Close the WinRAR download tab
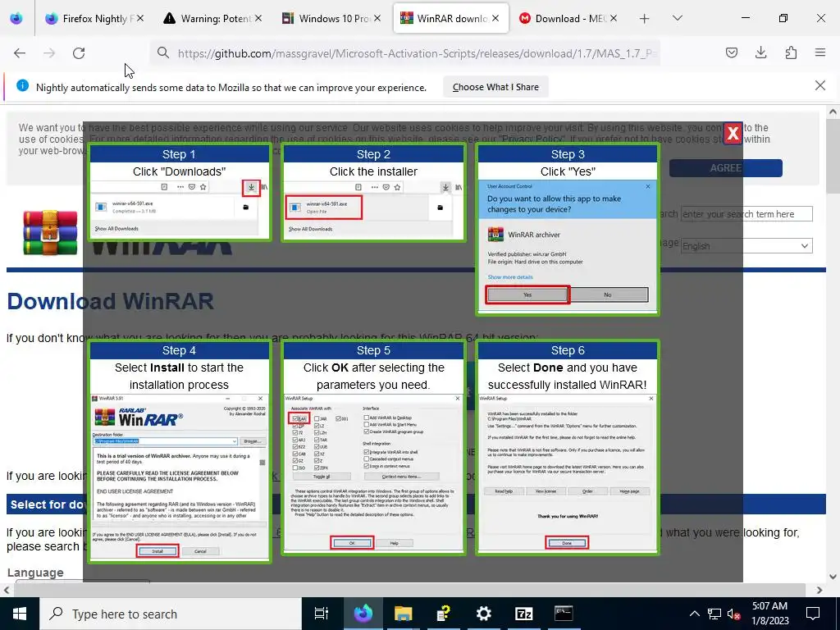 tap(495, 18)
